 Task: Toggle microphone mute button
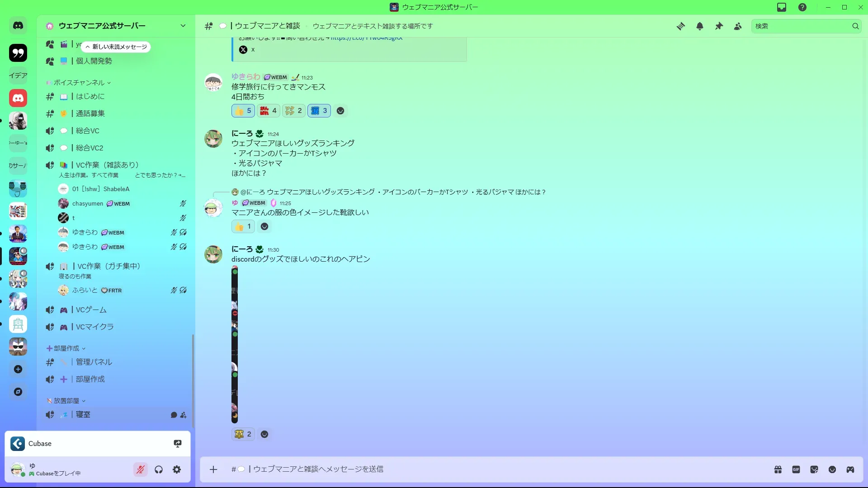(141, 469)
